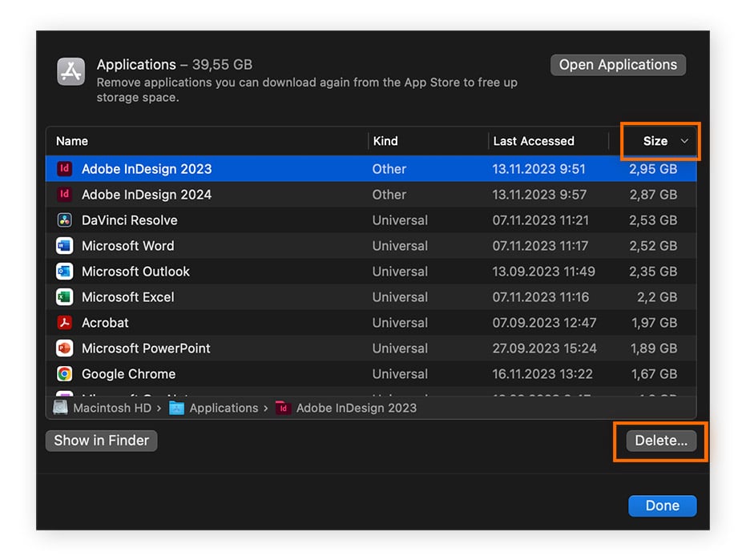Click the Google Chrome app icon

point(65,374)
